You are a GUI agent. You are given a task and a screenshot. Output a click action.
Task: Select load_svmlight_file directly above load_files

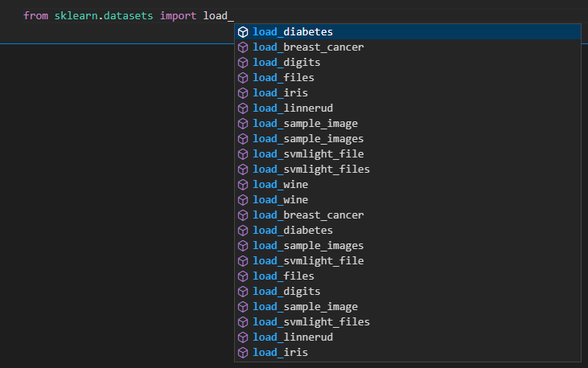click(408, 261)
